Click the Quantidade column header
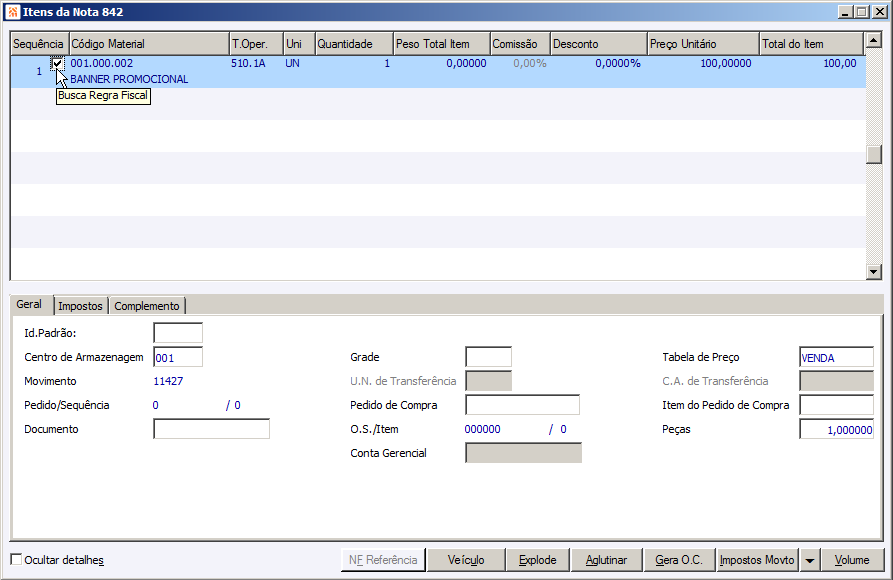 coord(354,44)
